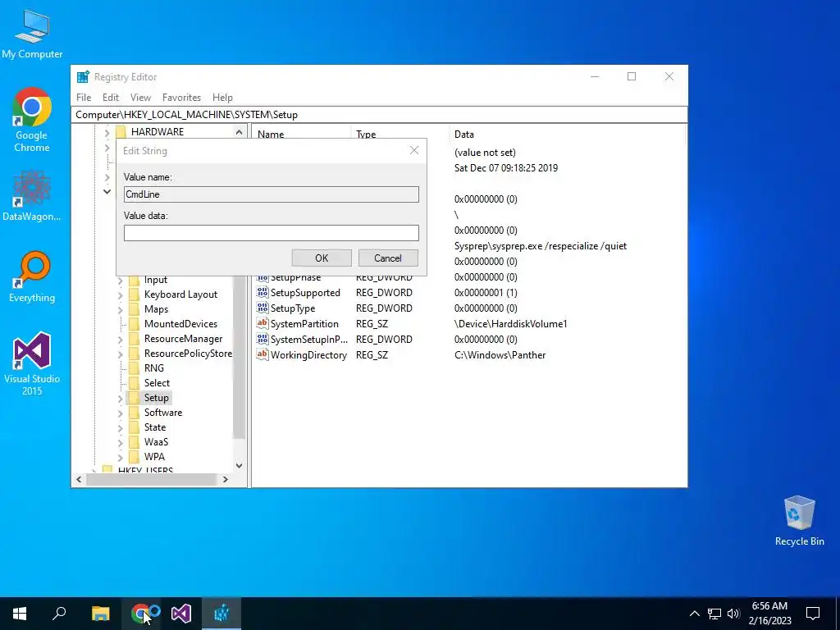Screen dimensions: 840x630
Task: Open File Explorer from the taskbar
Action: point(100,614)
